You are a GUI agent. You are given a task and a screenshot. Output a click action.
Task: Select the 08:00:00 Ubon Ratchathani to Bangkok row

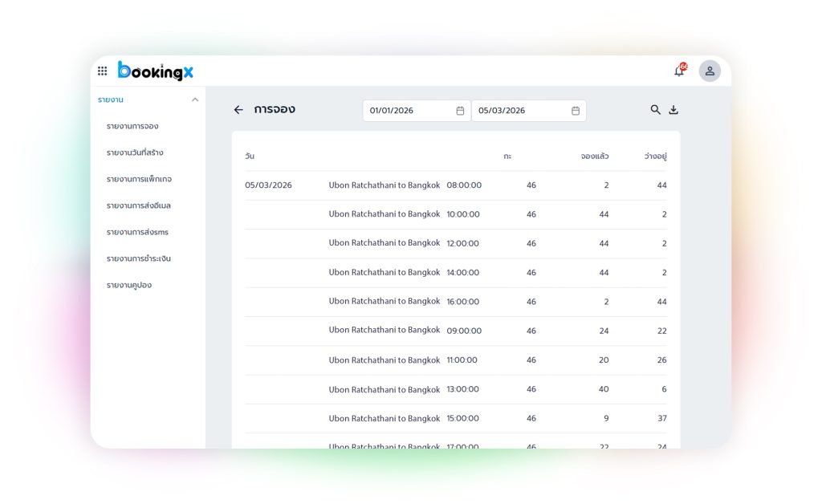click(x=405, y=185)
